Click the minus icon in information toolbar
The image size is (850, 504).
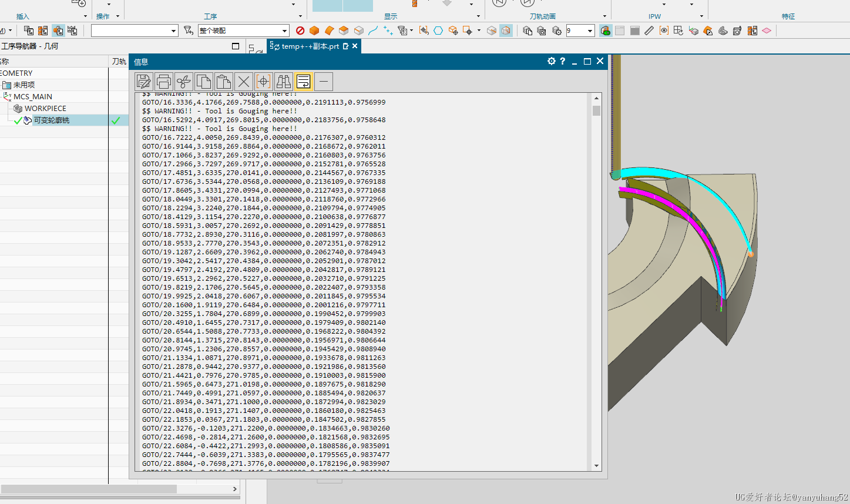(324, 82)
